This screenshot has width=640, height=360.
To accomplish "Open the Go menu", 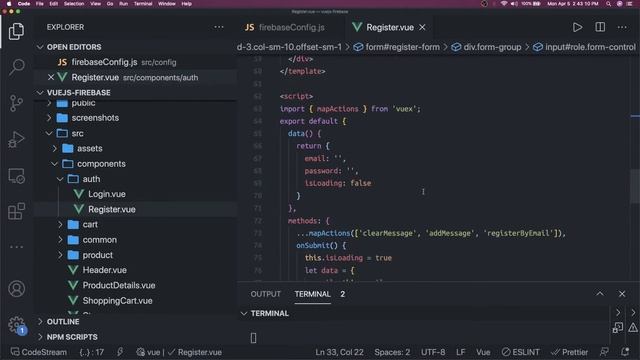I will 110,4.
